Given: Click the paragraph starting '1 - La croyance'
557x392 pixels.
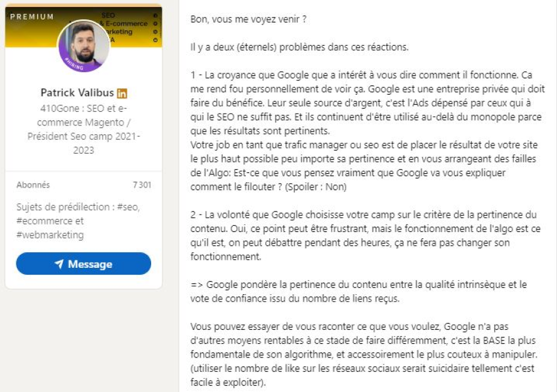Looking at the screenshot, I should 368,130.
